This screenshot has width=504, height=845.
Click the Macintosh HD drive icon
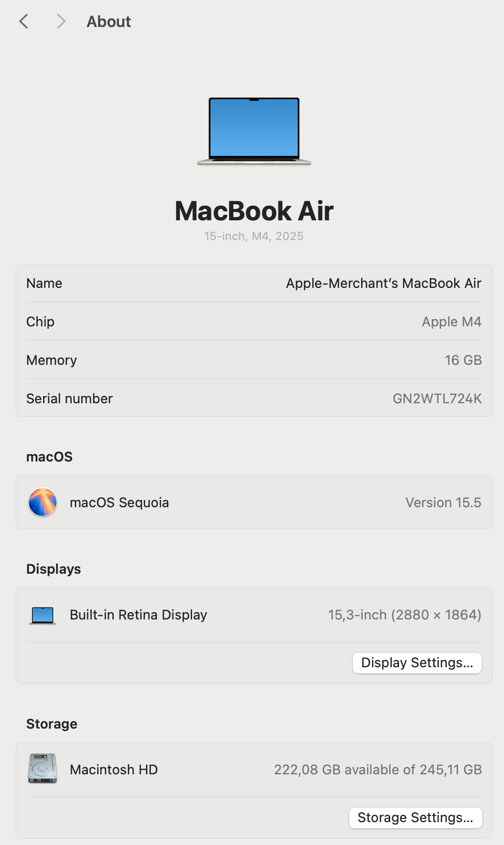[x=43, y=769]
